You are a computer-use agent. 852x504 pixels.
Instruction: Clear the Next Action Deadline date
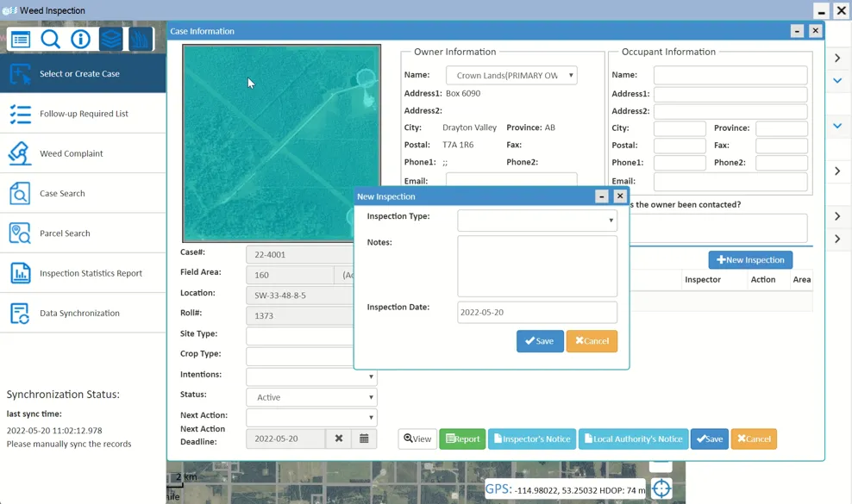click(x=339, y=439)
